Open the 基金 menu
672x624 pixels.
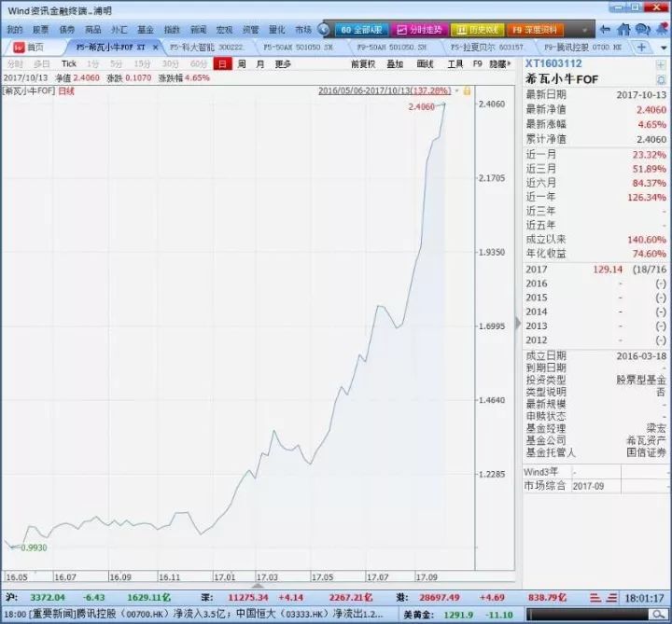pyautogui.click(x=146, y=30)
